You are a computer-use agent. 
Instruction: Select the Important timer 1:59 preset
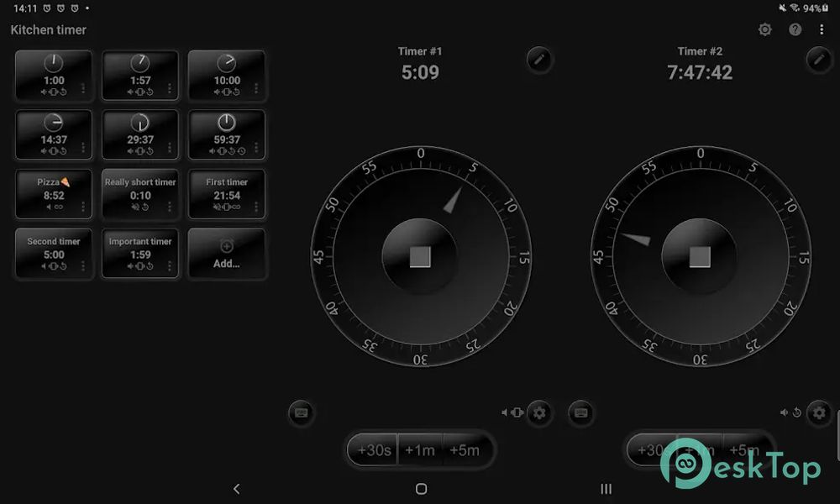point(139,254)
